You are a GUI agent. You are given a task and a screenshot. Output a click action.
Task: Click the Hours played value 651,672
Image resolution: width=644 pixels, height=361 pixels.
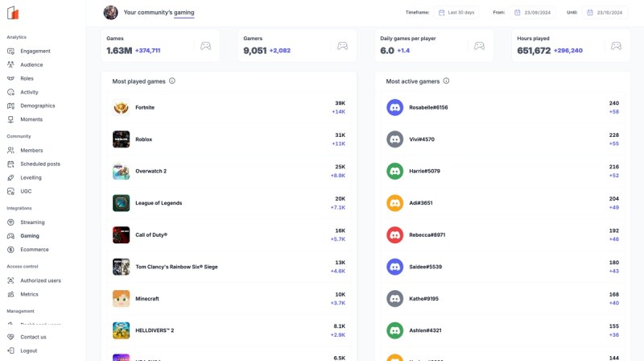pyautogui.click(x=534, y=51)
